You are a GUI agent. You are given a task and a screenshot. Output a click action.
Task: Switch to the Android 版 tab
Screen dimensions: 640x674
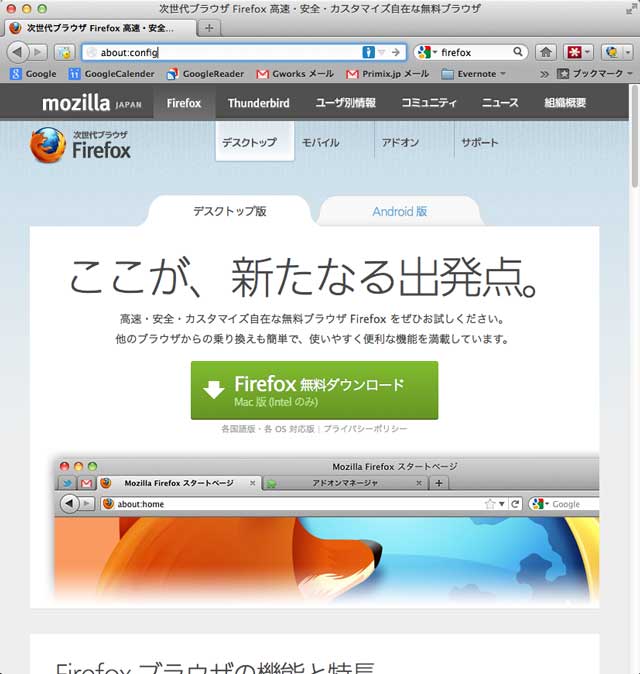pyautogui.click(x=400, y=211)
